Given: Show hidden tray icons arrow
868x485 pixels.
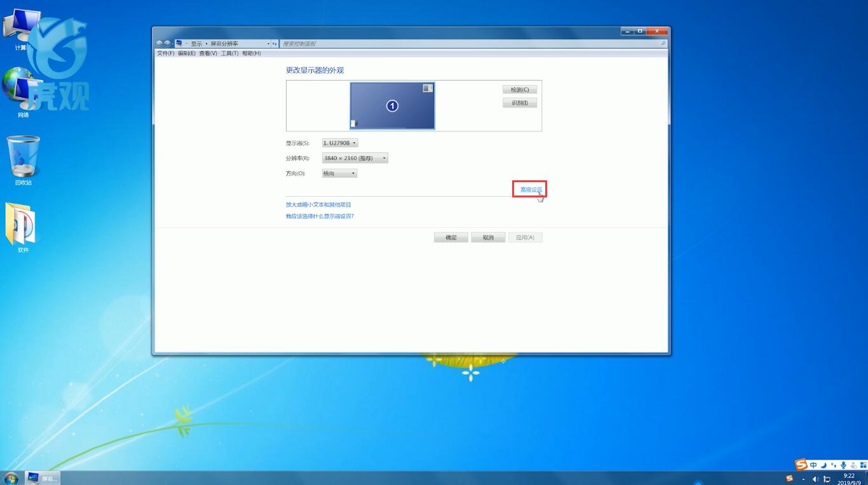Looking at the screenshot, I should pos(803,479).
